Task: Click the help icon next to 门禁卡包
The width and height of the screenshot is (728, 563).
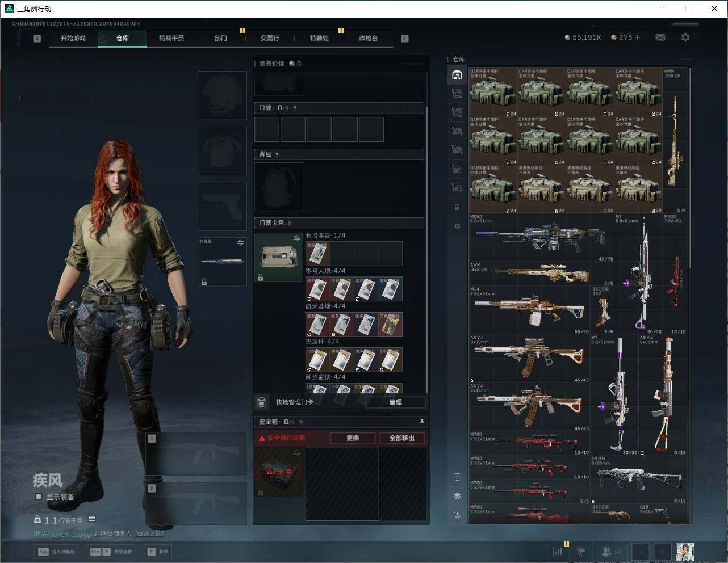Action: click(290, 223)
